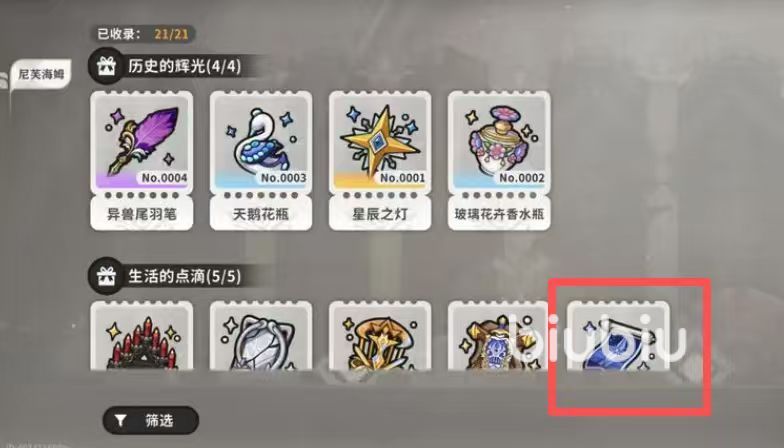Open the swan vase item 天鹅花瓶
The width and height of the screenshot is (784, 448).
[x=260, y=160]
